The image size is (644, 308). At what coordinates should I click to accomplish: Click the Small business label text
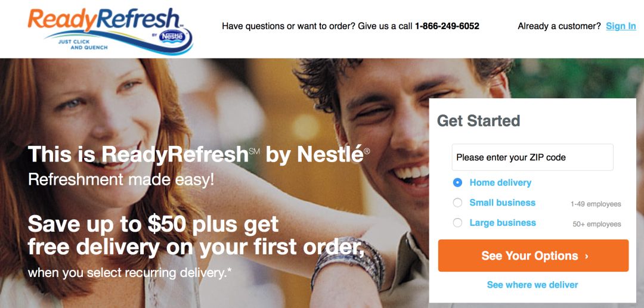pos(502,203)
